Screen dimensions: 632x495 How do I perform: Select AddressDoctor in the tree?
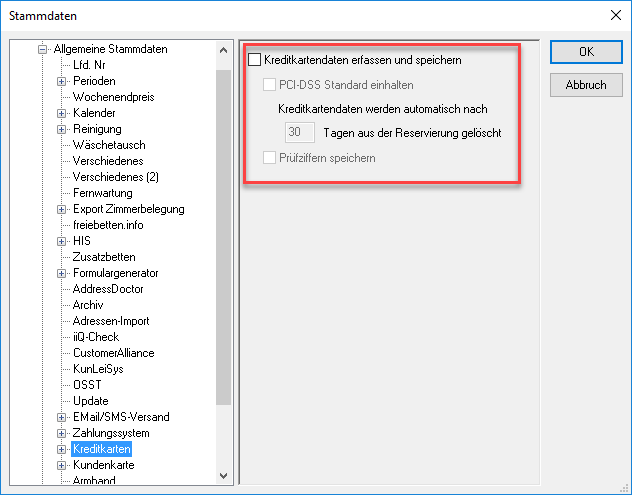pos(108,289)
